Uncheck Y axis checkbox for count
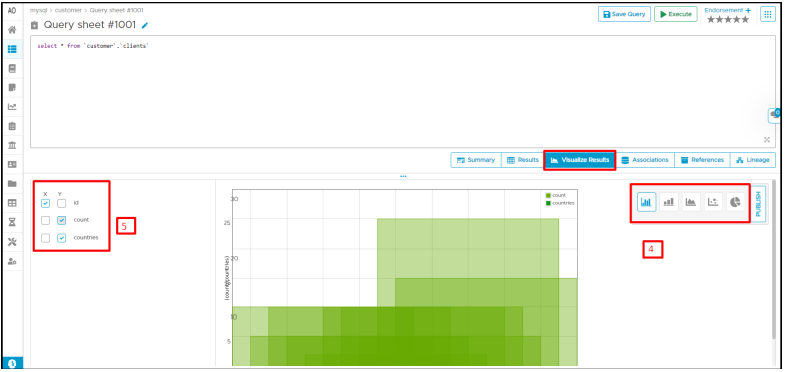 pyautogui.click(x=62, y=220)
